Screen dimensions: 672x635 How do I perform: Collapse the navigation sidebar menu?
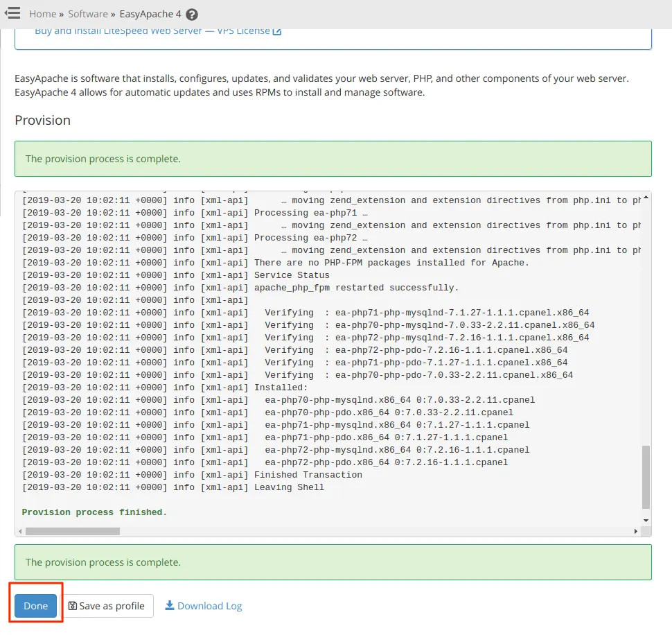(13, 12)
